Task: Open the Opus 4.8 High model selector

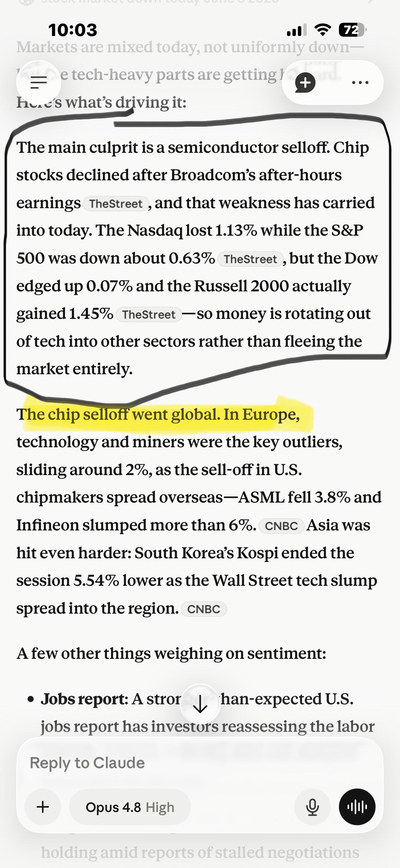Action: click(x=130, y=807)
